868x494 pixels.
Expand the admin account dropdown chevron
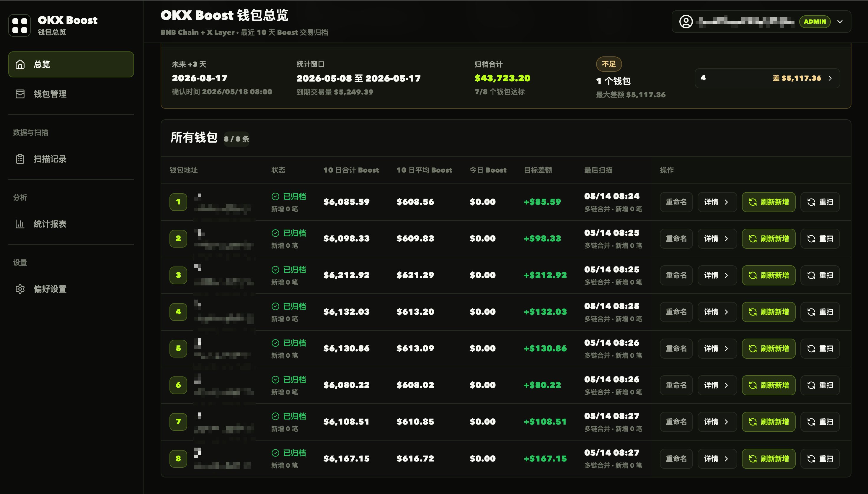pyautogui.click(x=840, y=21)
